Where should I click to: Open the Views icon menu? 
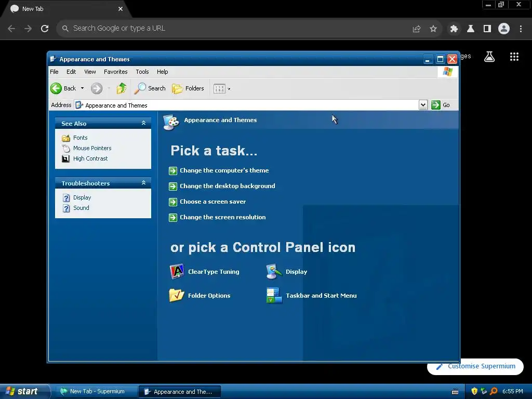219,88
